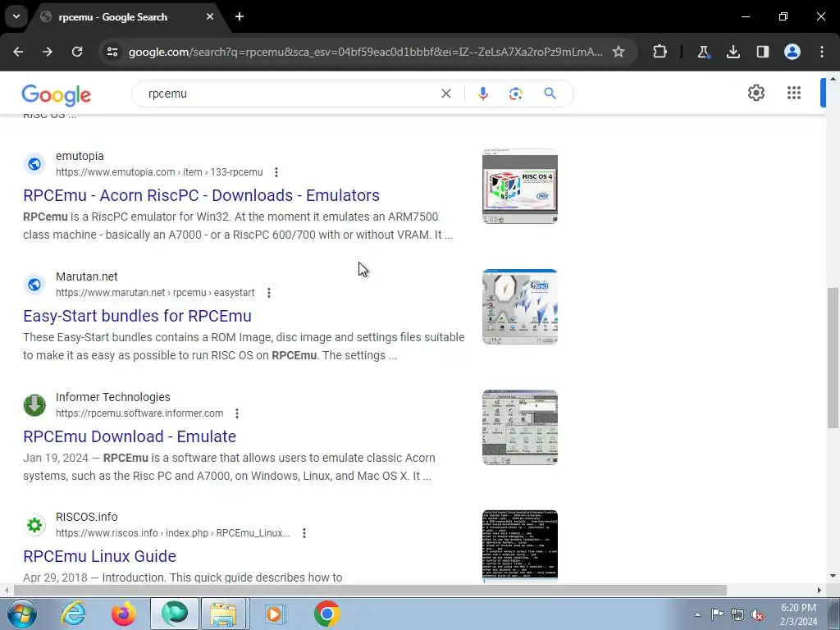Open the Chrome extensions puzzle icon
This screenshot has height=630, width=840.
(660, 52)
